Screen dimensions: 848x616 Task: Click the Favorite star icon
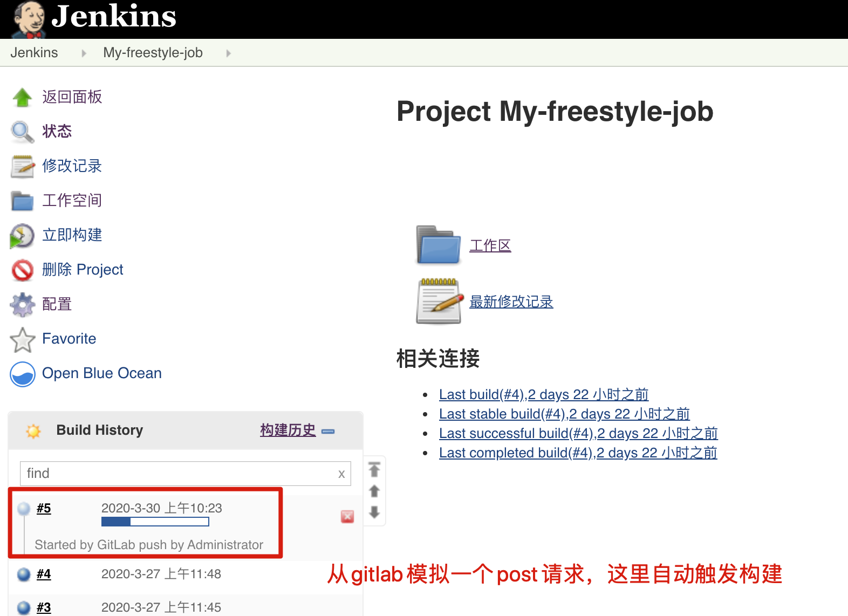pos(22,339)
